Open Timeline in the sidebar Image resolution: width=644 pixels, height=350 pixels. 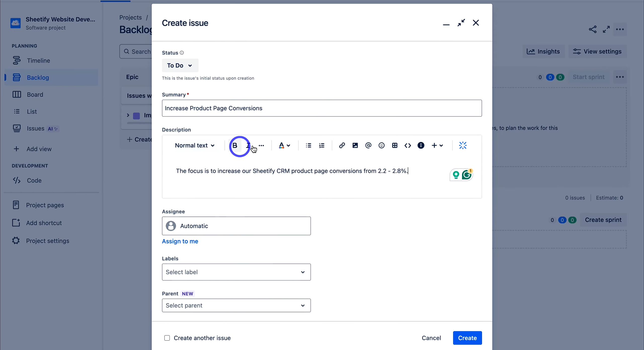tap(38, 61)
